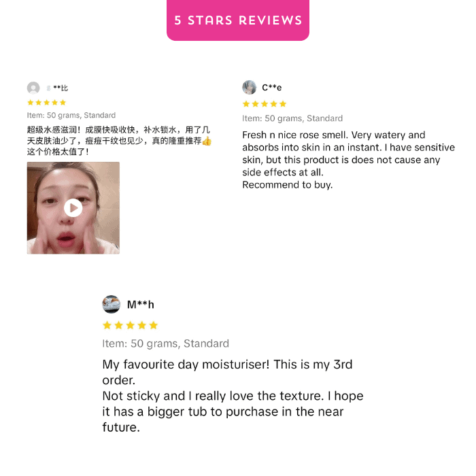Click C**e's profile avatar
The height and width of the screenshot is (476, 476).
tap(250, 88)
